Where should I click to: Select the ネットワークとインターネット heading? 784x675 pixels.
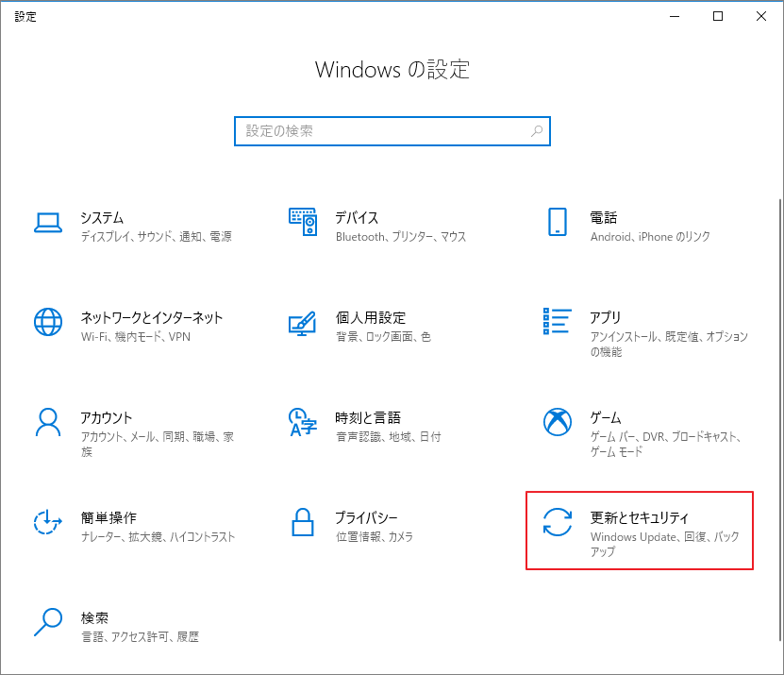152,318
